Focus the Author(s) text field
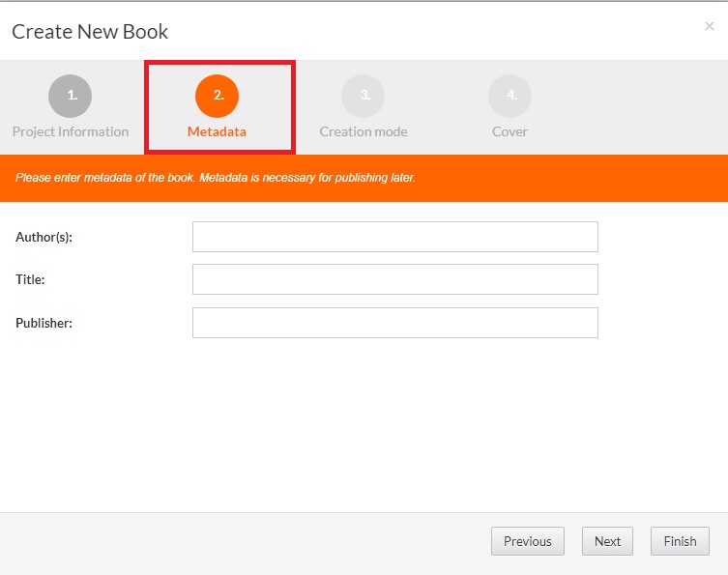Image resolution: width=728 pixels, height=575 pixels. click(394, 237)
